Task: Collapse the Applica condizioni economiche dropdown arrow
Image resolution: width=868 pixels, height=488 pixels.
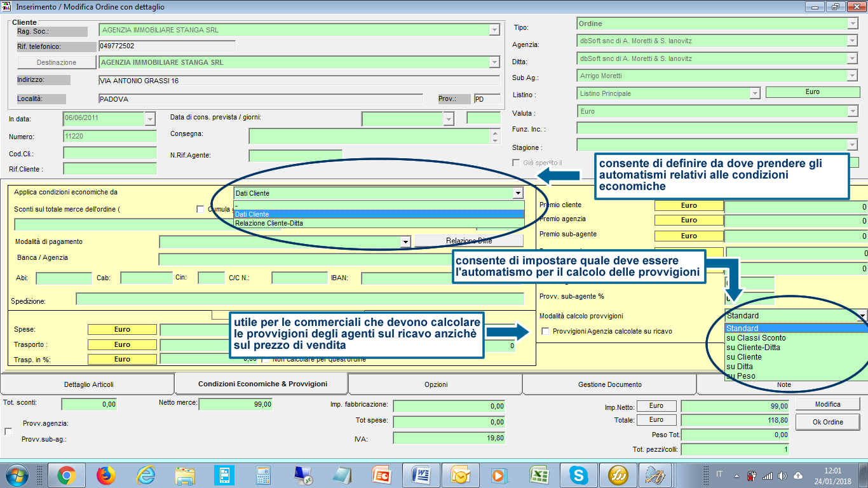Action: click(519, 193)
